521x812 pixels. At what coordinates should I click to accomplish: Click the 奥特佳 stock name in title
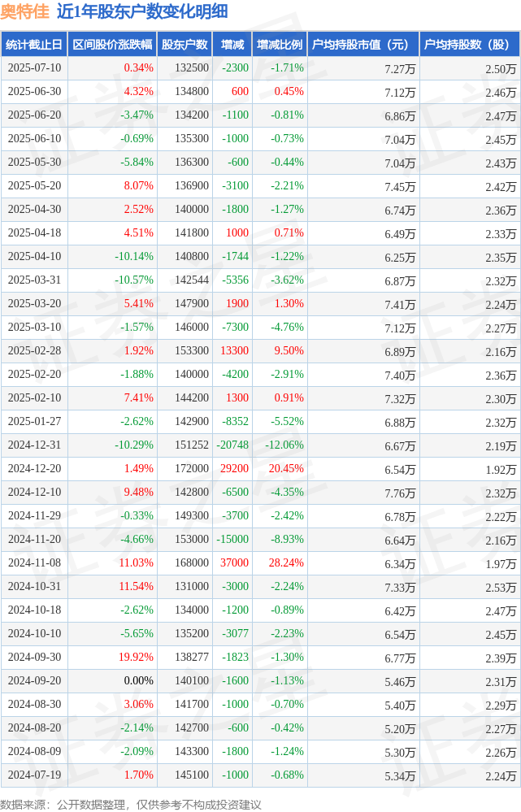point(25,11)
